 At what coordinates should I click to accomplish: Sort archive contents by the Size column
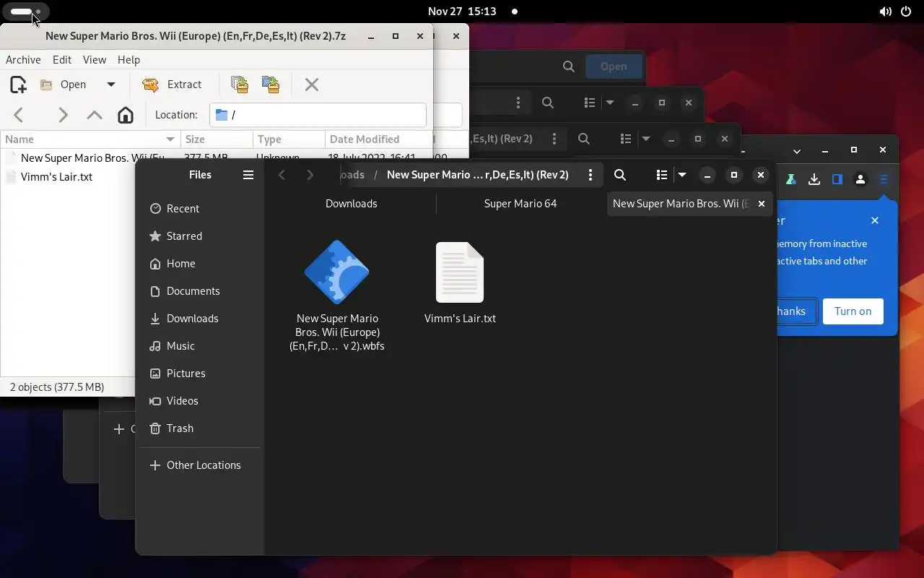[217, 139]
